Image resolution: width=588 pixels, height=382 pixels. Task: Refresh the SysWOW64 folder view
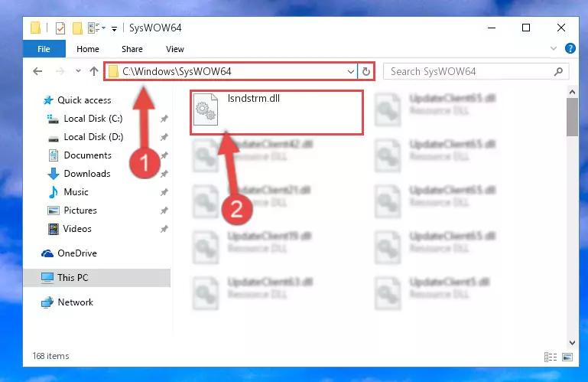(366, 71)
